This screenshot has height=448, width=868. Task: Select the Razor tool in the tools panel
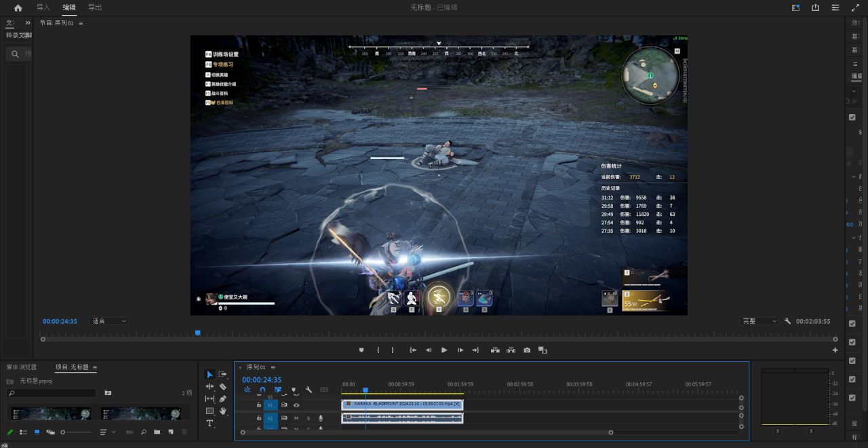[x=222, y=387]
